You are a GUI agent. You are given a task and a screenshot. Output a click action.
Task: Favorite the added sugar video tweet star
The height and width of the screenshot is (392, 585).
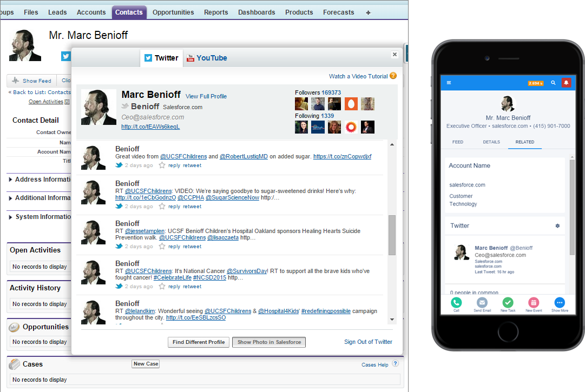click(x=162, y=165)
